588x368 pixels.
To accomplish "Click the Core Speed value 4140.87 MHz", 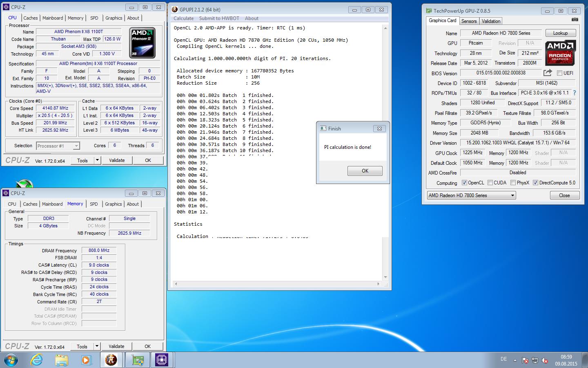I will 55,108.
